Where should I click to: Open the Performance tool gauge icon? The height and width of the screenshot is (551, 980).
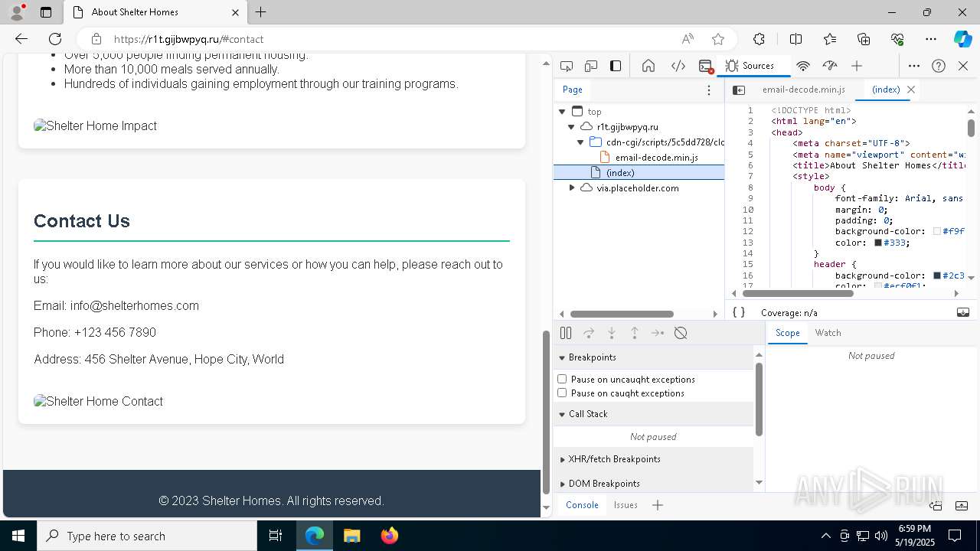[x=830, y=66]
